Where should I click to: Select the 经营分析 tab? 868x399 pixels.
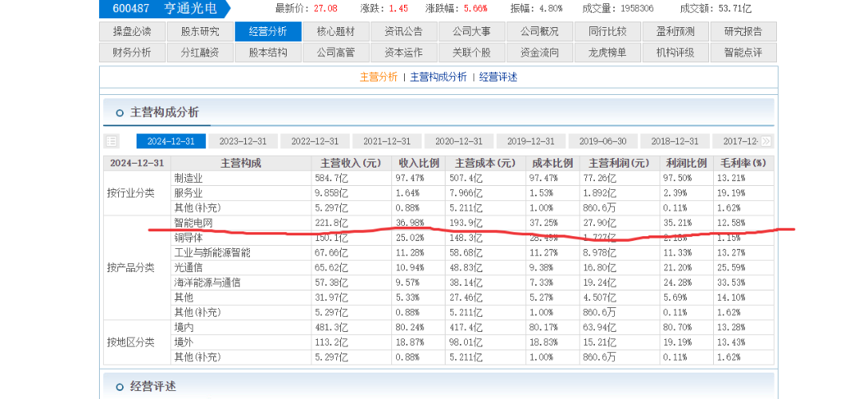(268, 32)
